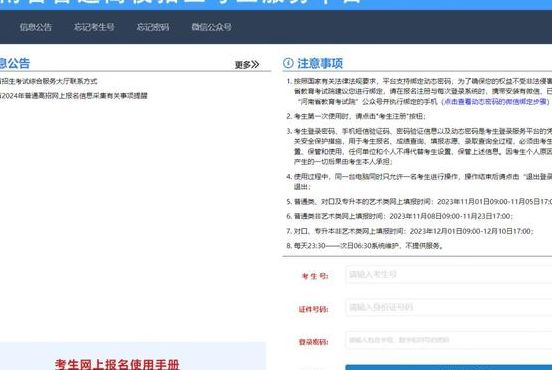Click notice item 7 对口、专升本非艺术类填报时间
The image size is (552, 370).
click(410, 231)
